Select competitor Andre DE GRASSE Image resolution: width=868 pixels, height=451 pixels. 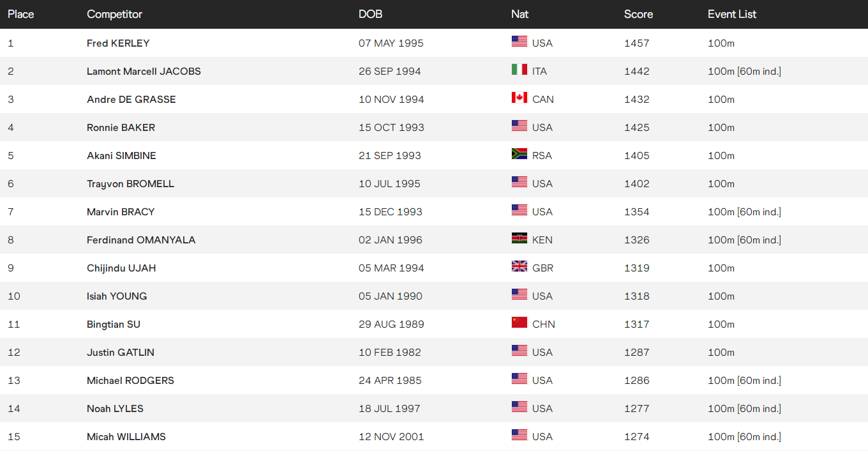[131, 100]
